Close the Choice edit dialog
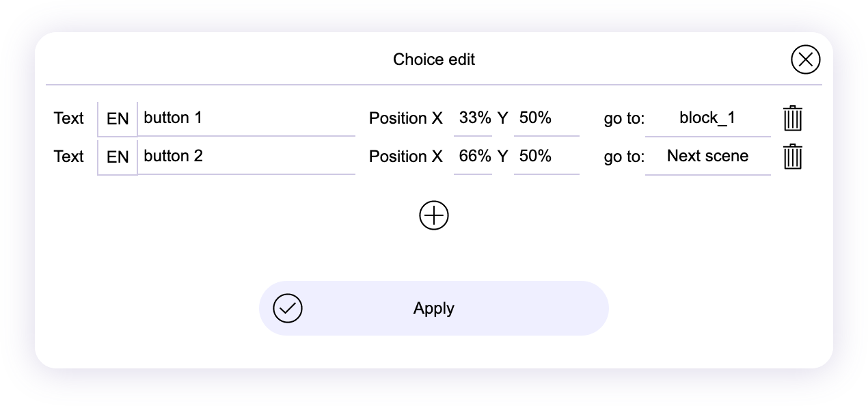868x406 pixels. [805, 59]
